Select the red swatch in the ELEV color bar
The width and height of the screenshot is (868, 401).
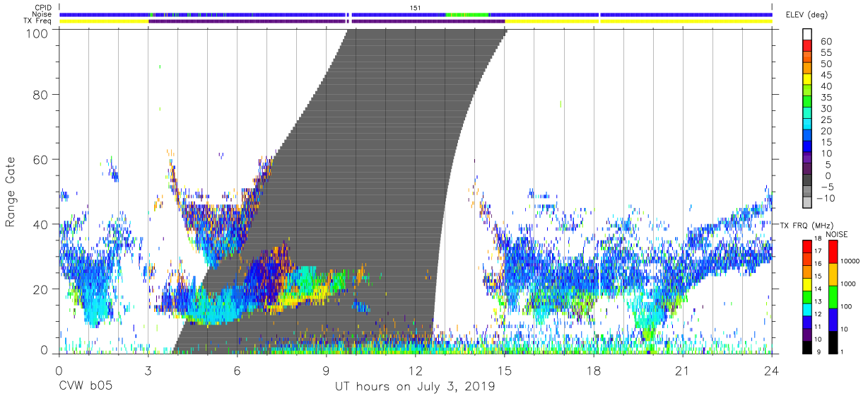point(807,45)
